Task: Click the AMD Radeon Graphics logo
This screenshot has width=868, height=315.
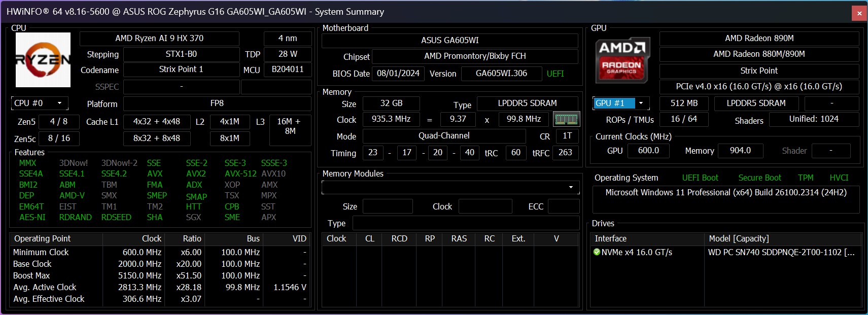Action: 622,60
